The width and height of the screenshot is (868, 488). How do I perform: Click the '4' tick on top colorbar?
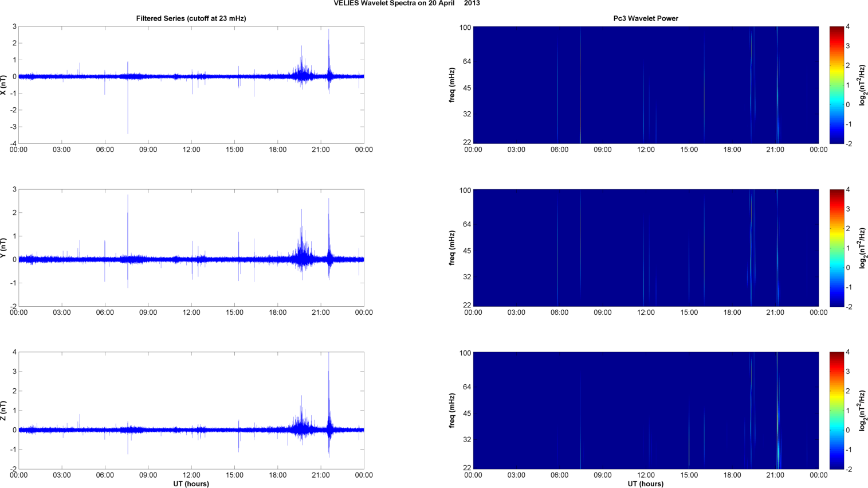[848, 27]
